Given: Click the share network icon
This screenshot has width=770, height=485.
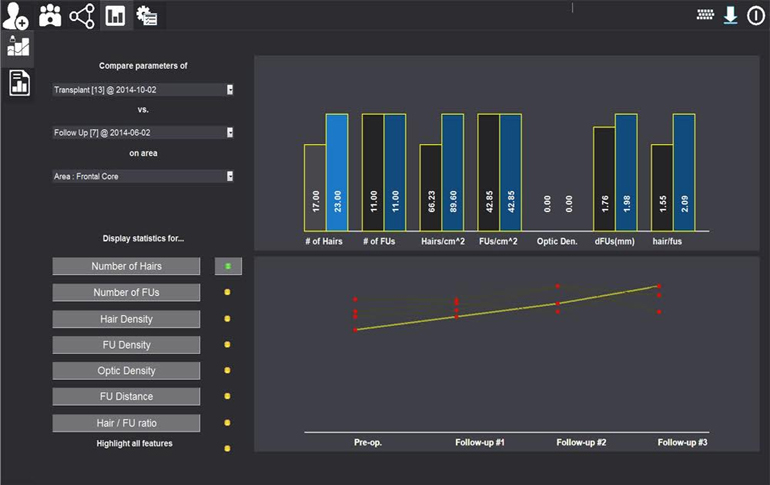Looking at the screenshot, I should (82, 15).
